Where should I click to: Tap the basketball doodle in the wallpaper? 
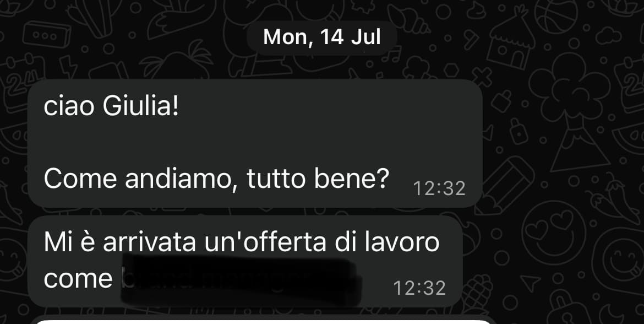pos(556,15)
